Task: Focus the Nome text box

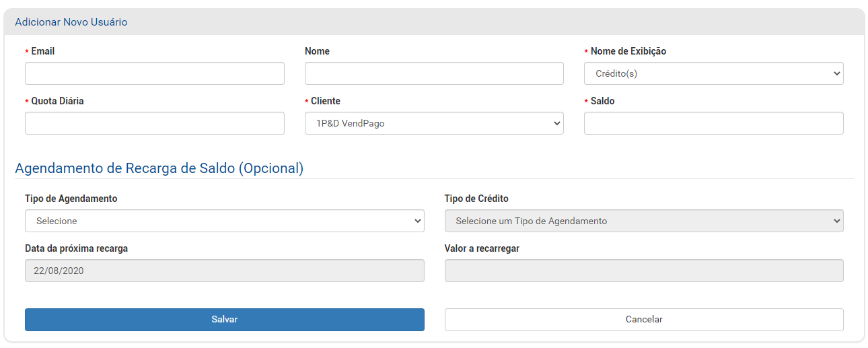Action: (434, 73)
